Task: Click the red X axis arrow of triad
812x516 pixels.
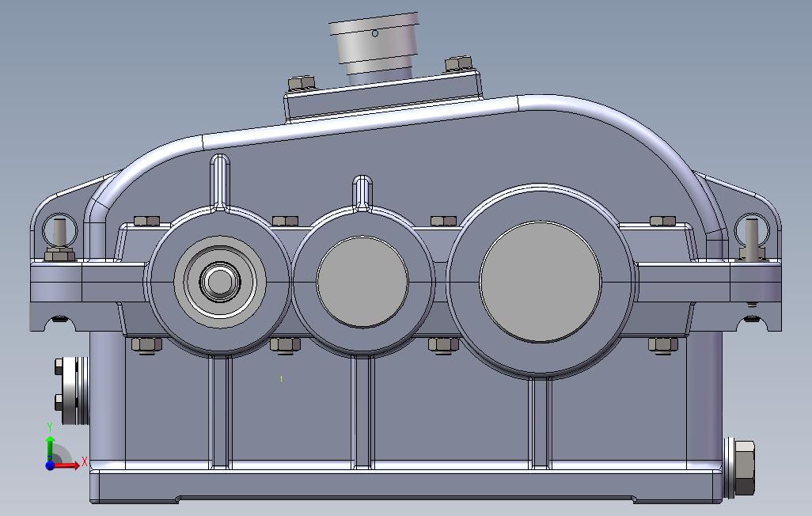Action: coord(67,465)
